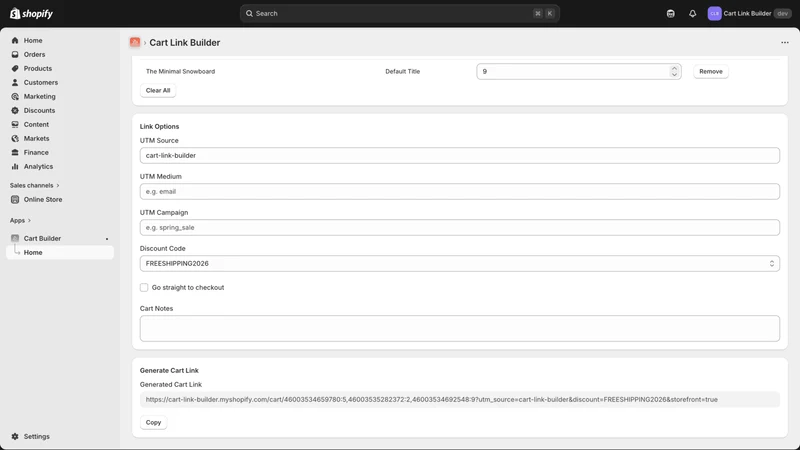The image size is (800, 450).
Task: Click the Shopify logo
Action: pyautogui.click(x=31, y=13)
